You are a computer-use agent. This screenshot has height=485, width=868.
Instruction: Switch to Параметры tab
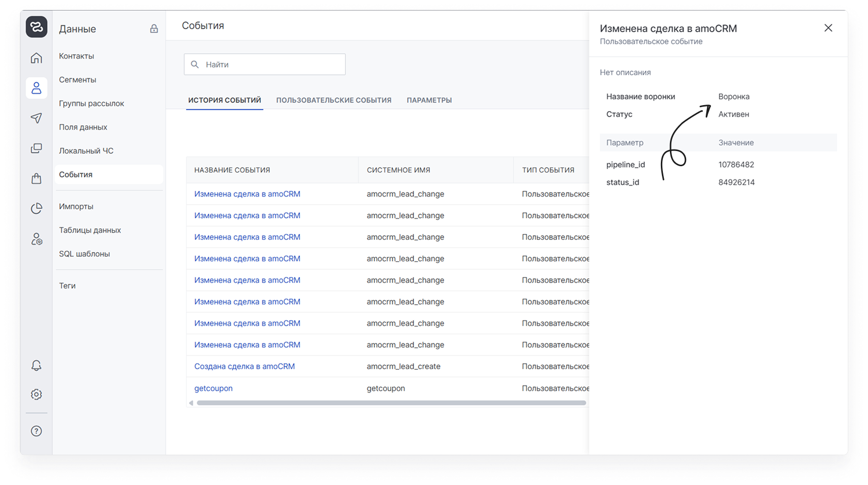429,100
